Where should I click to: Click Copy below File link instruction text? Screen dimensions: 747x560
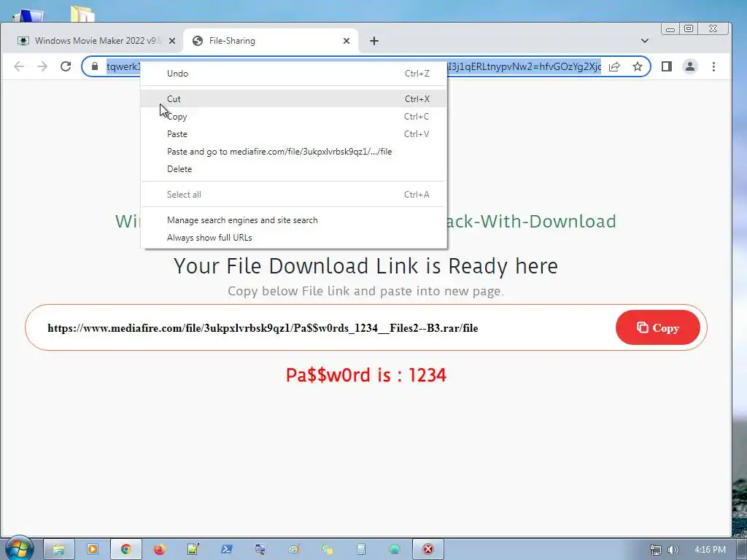366,291
